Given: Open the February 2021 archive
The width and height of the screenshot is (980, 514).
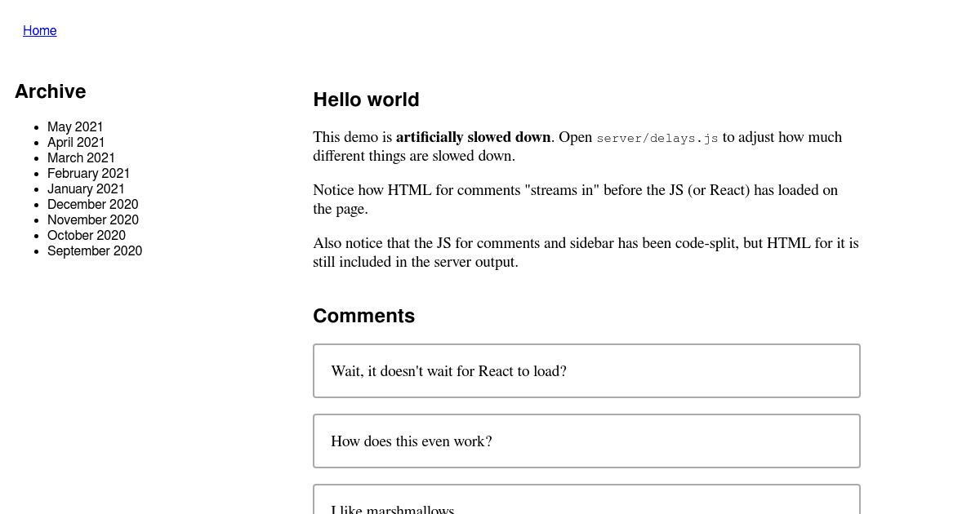Looking at the screenshot, I should [x=88, y=173].
